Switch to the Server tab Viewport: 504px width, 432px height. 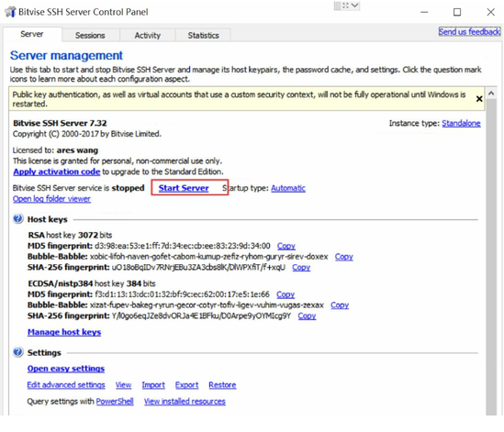coord(32,34)
